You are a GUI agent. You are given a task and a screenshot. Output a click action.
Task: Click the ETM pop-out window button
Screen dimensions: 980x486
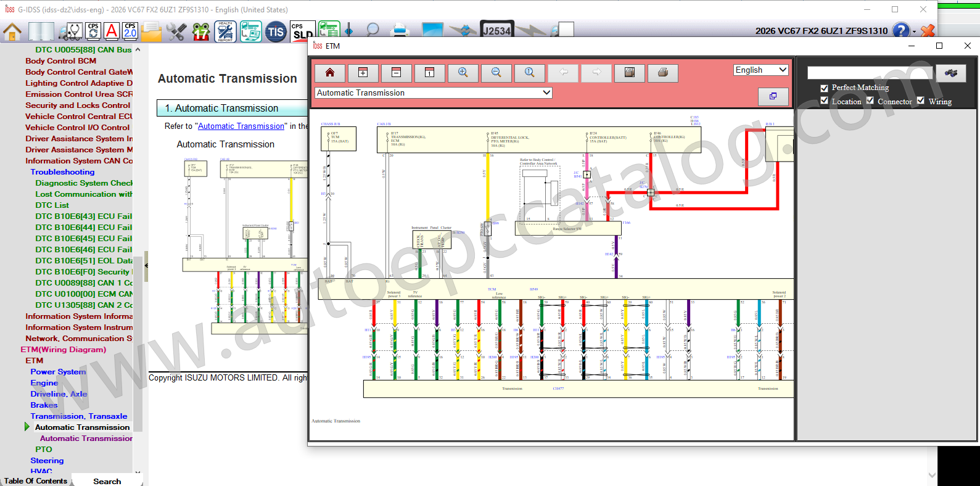point(773,96)
